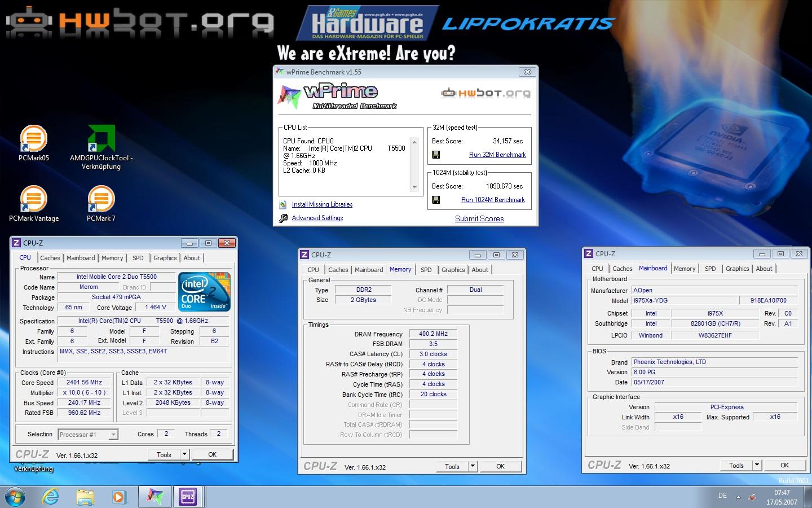Click Run 1024M Benchmark link
This screenshot has width=812, height=508.
point(493,200)
